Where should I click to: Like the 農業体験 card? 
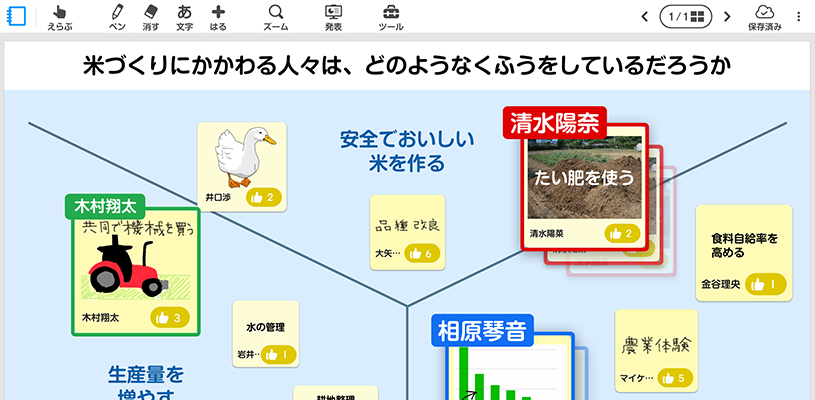pyautogui.click(x=673, y=378)
